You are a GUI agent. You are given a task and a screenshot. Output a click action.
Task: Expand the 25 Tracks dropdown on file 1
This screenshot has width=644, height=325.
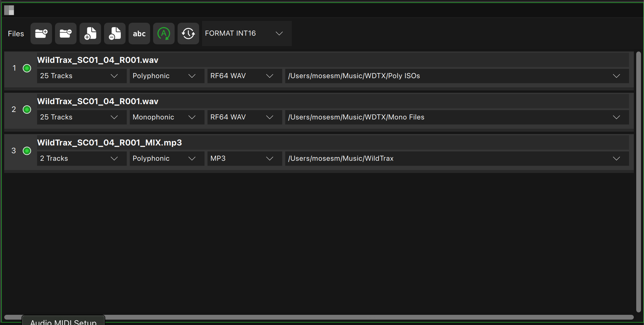[81, 76]
